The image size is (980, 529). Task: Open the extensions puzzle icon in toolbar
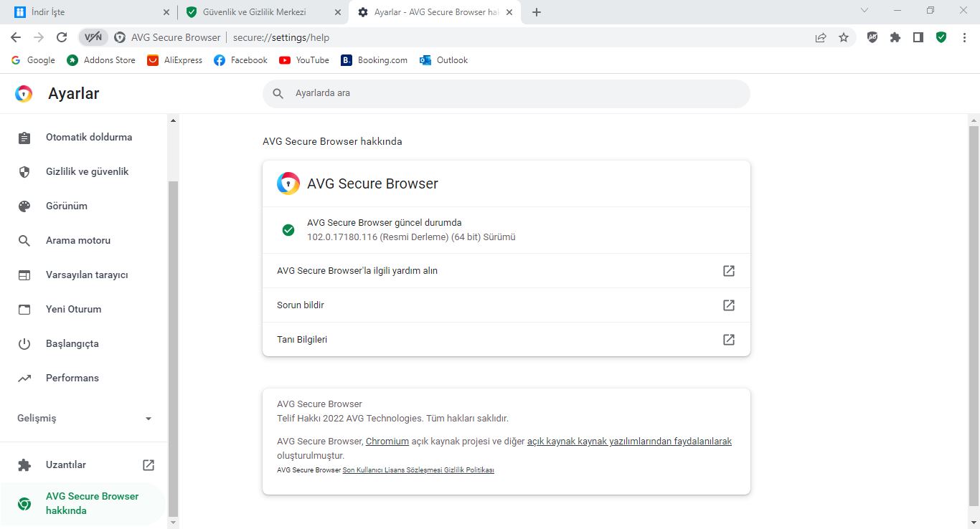point(895,37)
